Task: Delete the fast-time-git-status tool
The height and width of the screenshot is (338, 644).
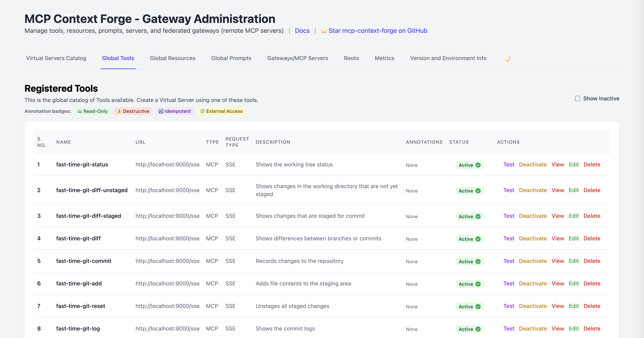Action: (592, 164)
